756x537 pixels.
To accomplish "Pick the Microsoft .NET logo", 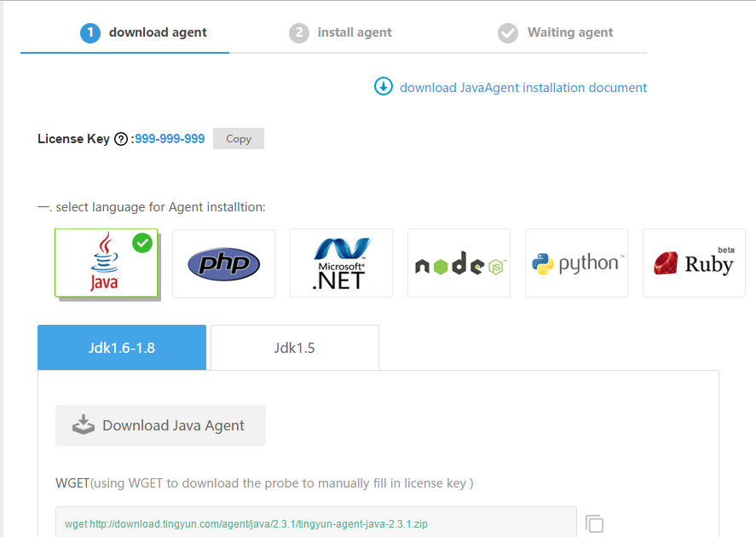I will pos(341,263).
